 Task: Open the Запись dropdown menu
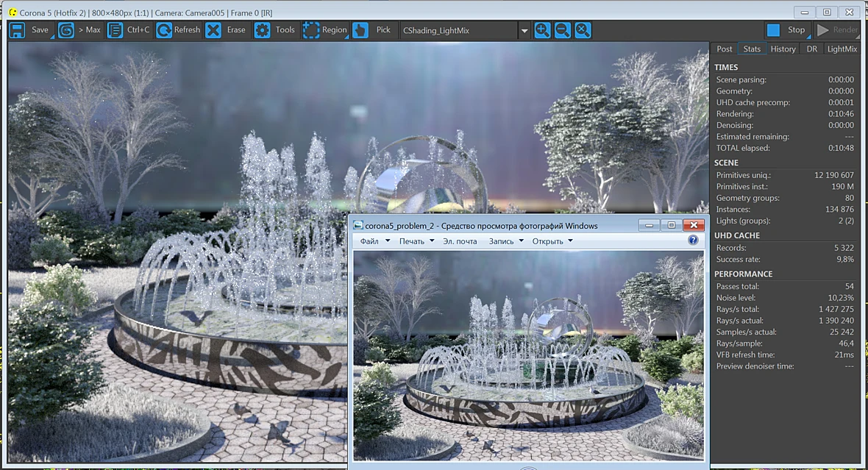pyautogui.click(x=506, y=241)
